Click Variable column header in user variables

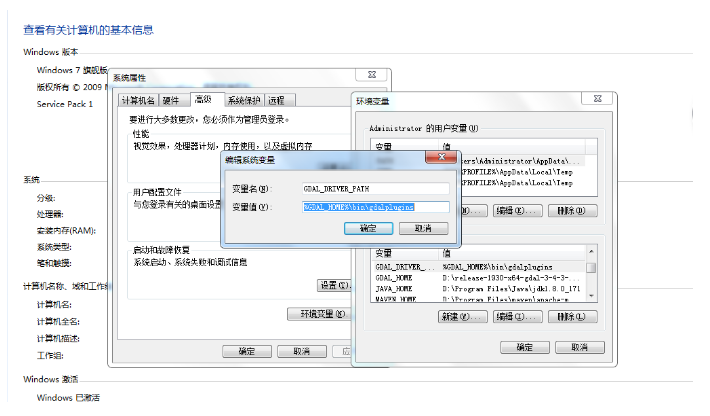404,146
